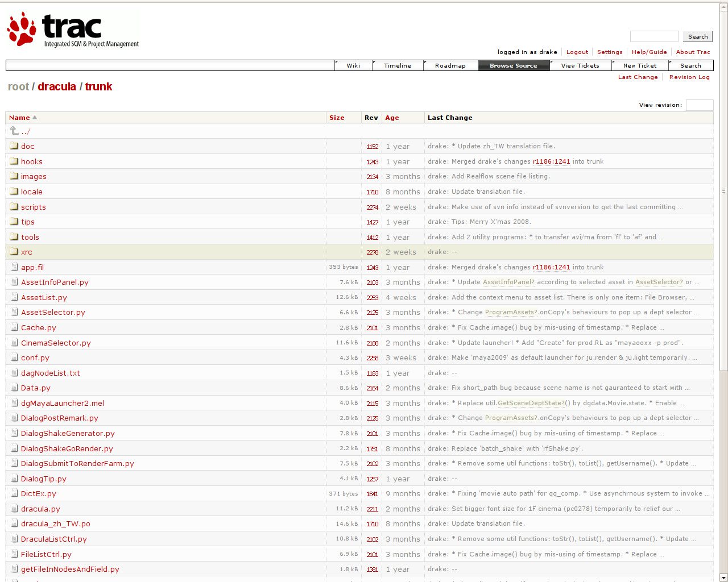Focus the View revision input field
The height and width of the screenshot is (582, 728).
[700, 105]
